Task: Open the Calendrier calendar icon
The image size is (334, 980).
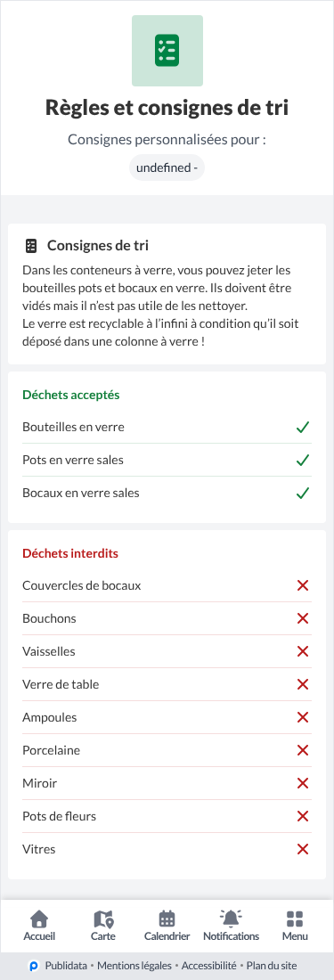Action: click(x=167, y=919)
